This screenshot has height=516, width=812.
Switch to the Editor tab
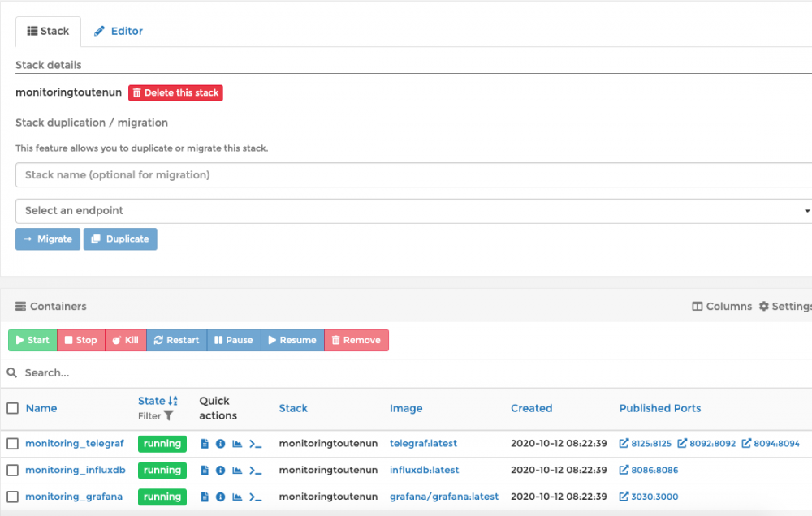[x=119, y=31]
